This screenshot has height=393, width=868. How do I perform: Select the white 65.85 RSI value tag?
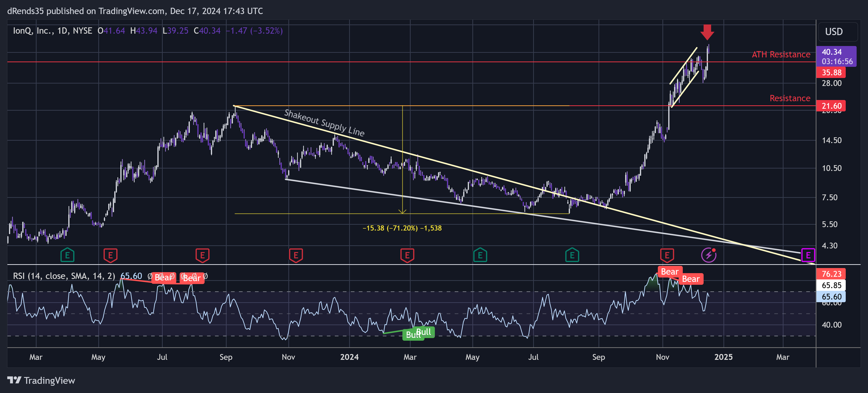[x=831, y=285]
